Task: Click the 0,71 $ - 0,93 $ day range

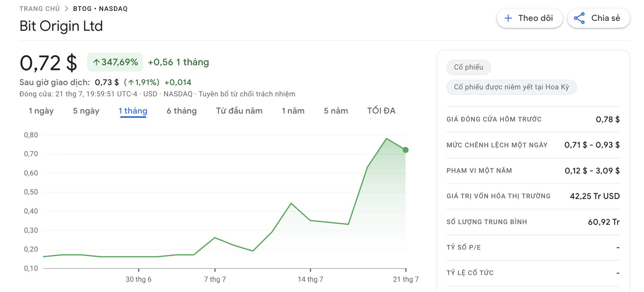Action: click(x=592, y=145)
